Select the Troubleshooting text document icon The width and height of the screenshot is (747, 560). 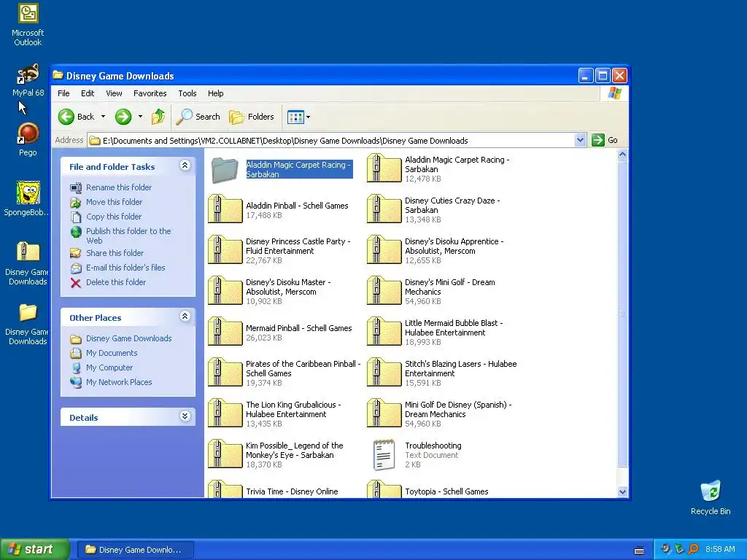click(x=384, y=454)
